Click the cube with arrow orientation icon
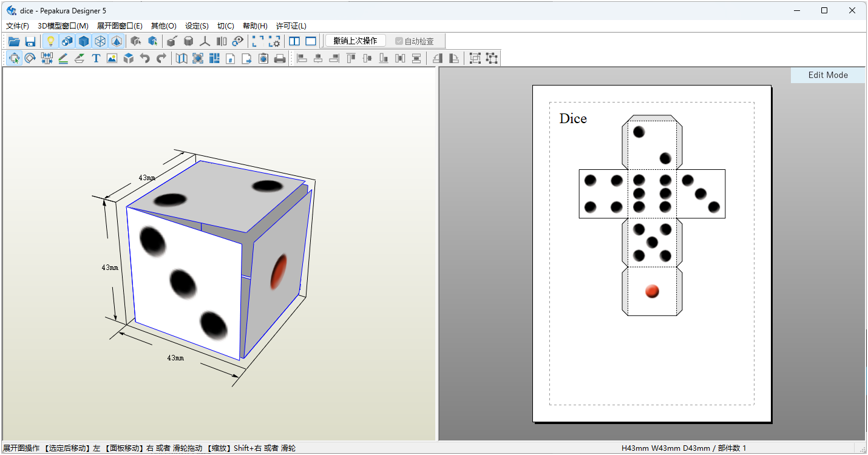The height and width of the screenshot is (455, 868). coord(172,41)
